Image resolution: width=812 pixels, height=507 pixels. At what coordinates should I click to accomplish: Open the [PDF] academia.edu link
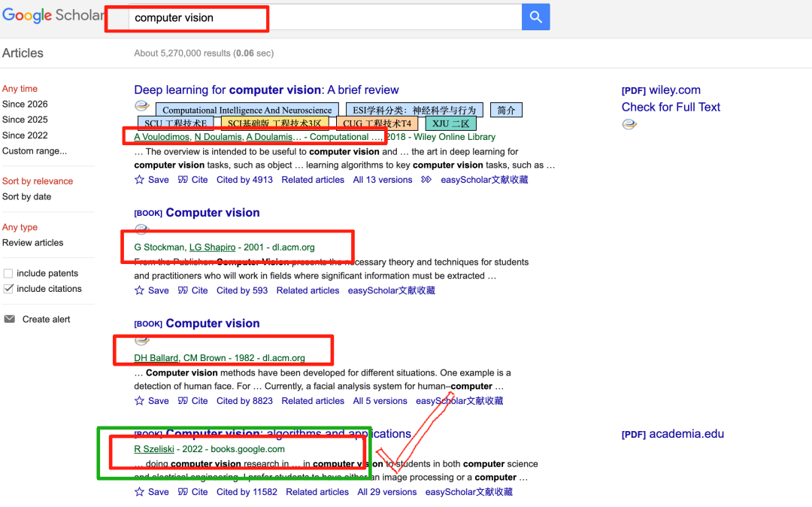[x=673, y=434]
